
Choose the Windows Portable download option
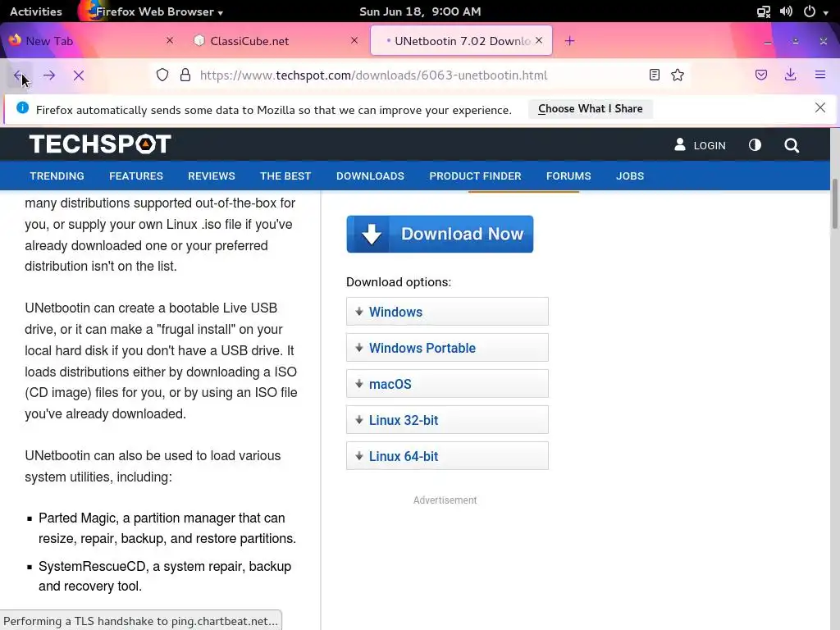(x=447, y=347)
